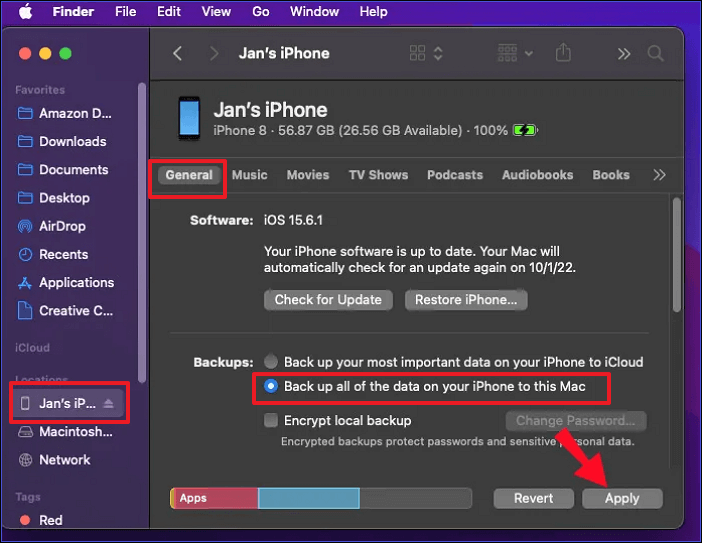
Task: Click Restore iPhone... button
Action: [x=466, y=299]
